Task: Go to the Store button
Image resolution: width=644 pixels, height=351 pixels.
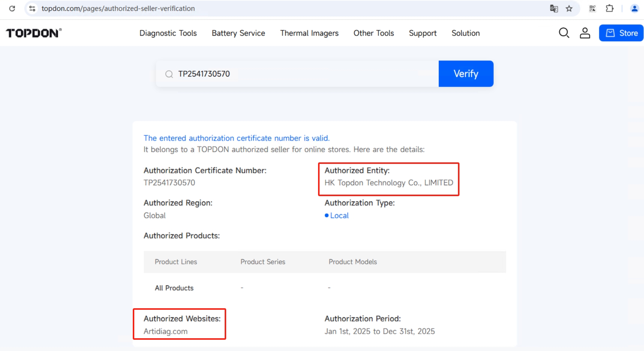Action: [x=621, y=33]
